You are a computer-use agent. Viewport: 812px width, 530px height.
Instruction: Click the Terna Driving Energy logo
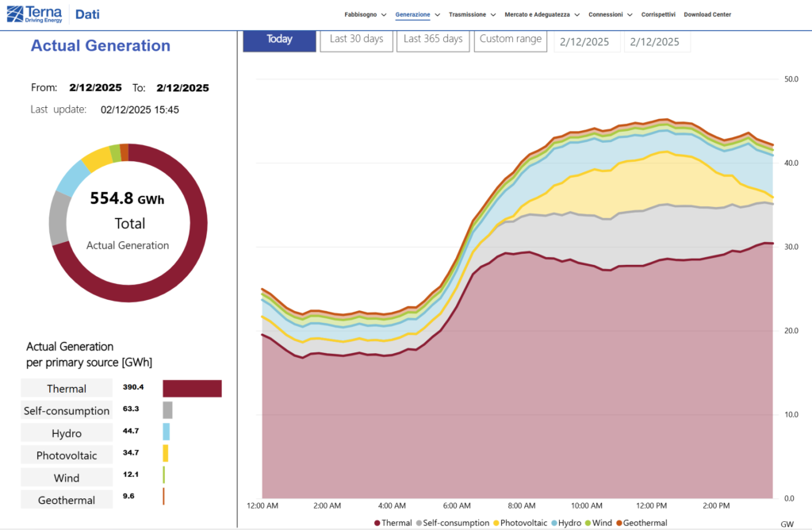click(x=35, y=14)
